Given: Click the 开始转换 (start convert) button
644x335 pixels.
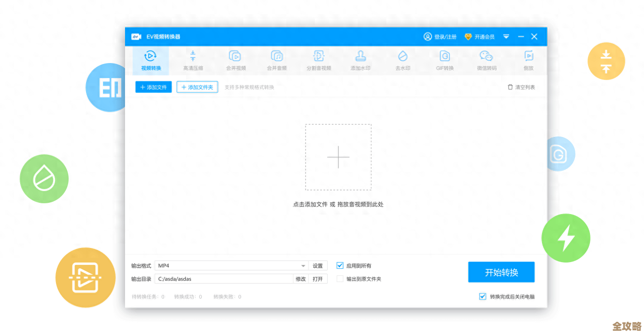Looking at the screenshot, I should tap(501, 272).
